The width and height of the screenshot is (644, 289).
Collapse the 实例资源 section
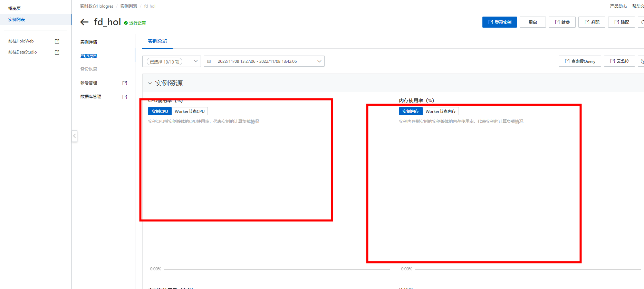150,84
